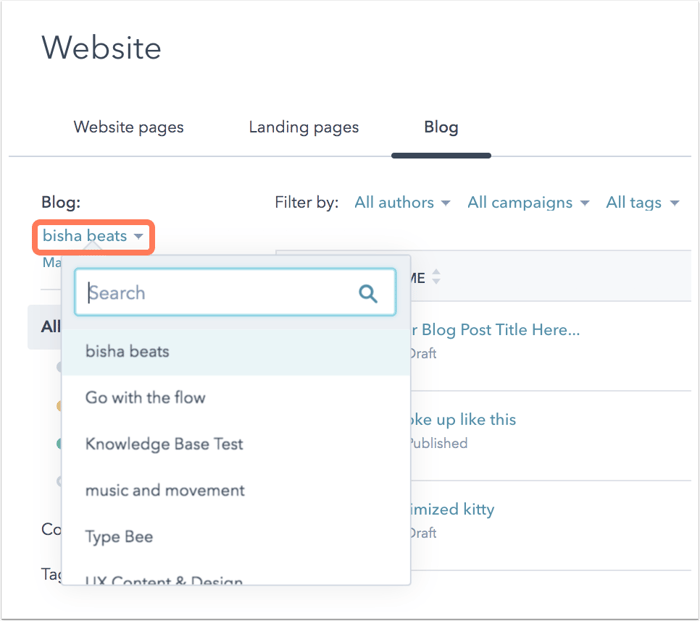Click the Published status text
This screenshot has height=621, width=700.
coord(438,443)
